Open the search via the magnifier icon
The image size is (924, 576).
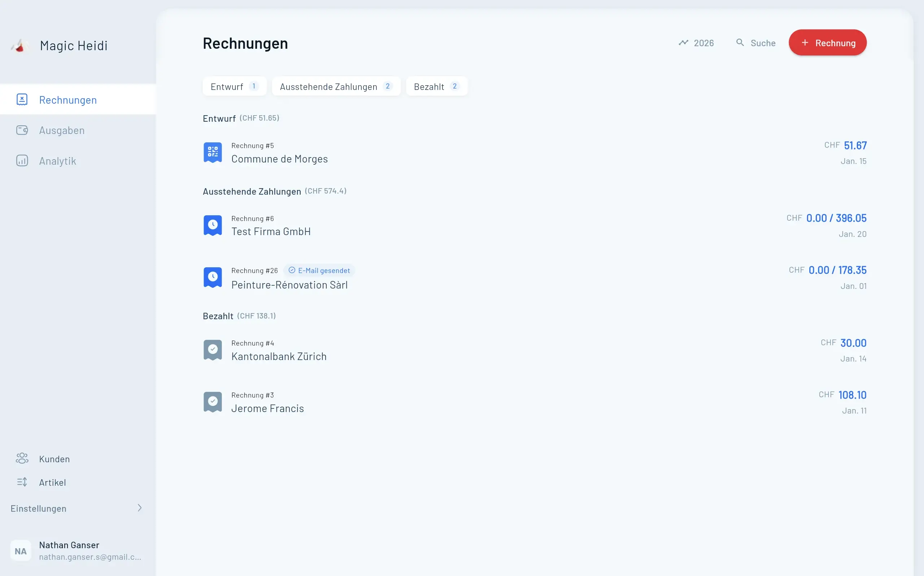740,43
